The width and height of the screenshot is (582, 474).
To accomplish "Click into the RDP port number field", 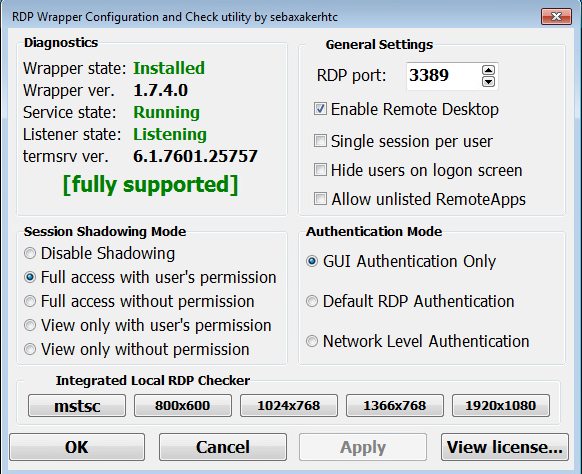I will tap(444, 76).
